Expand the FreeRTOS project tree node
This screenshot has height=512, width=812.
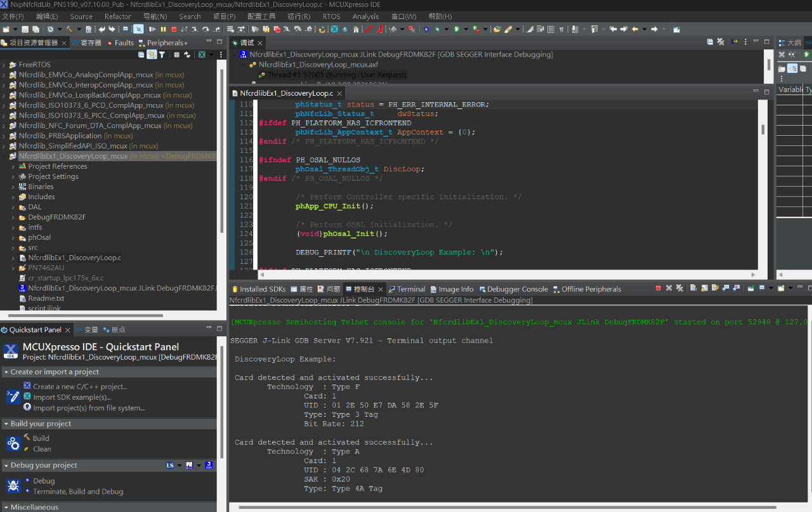click(4, 65)
